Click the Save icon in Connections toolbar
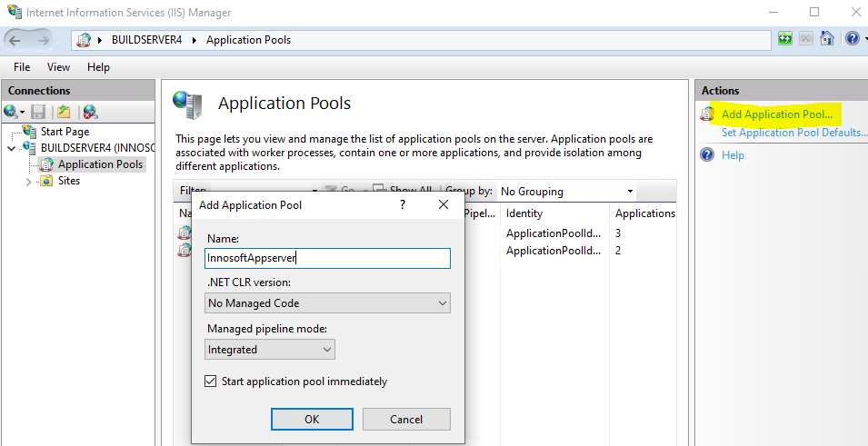 click(38, 112)
